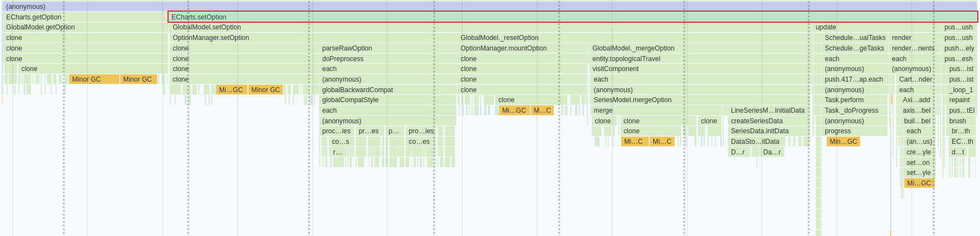Select the br…th frame

tap(962, 131)
